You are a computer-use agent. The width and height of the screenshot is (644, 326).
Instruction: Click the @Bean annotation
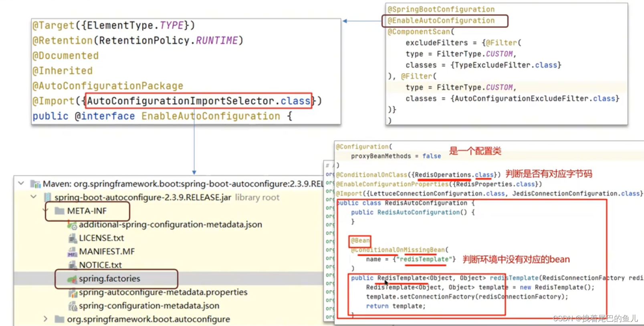[x=360, y=241]
